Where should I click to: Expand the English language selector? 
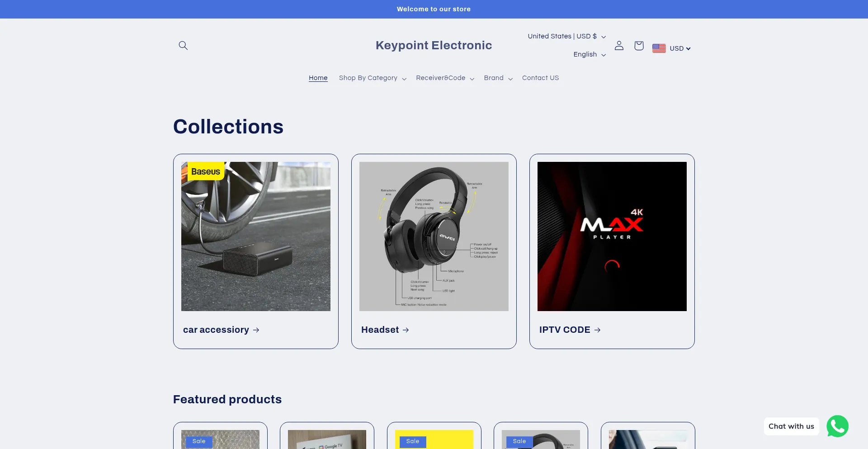[x=590, y=54]
